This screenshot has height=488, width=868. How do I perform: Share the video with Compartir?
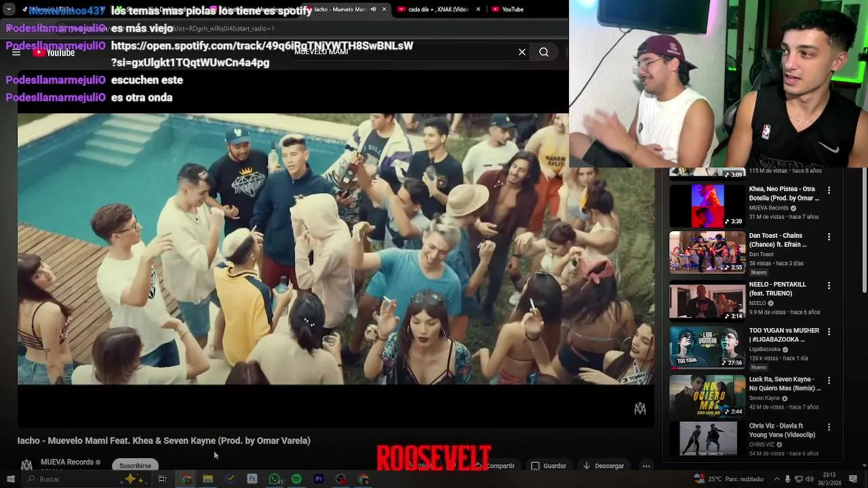pyautogui.click(x=496, y=466)
